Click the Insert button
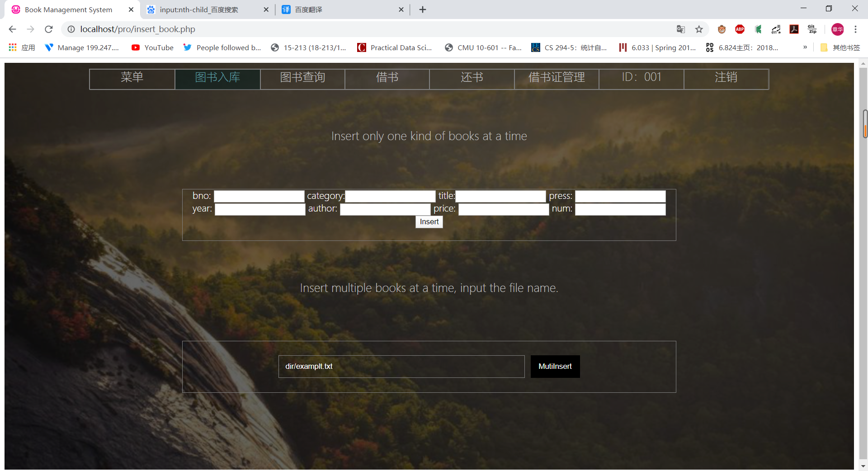Viewport: 868px width, 471px height. pyautogui.click(x=429, y=222)
